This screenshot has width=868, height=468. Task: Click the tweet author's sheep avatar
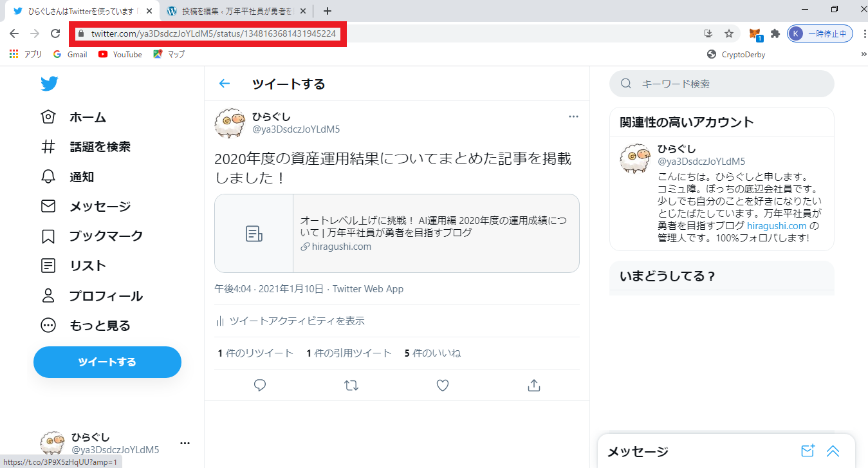[x=230, y=123]
